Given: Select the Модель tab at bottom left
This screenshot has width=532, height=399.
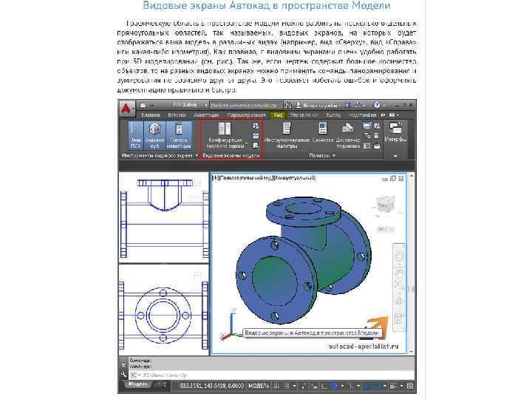Looking at the screenshot, I should point(137,385).
